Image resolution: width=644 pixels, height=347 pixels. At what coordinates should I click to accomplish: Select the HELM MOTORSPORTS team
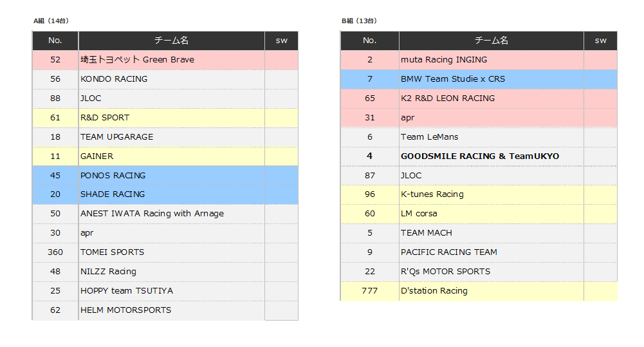pyautogui.click(x=125, y=310)
